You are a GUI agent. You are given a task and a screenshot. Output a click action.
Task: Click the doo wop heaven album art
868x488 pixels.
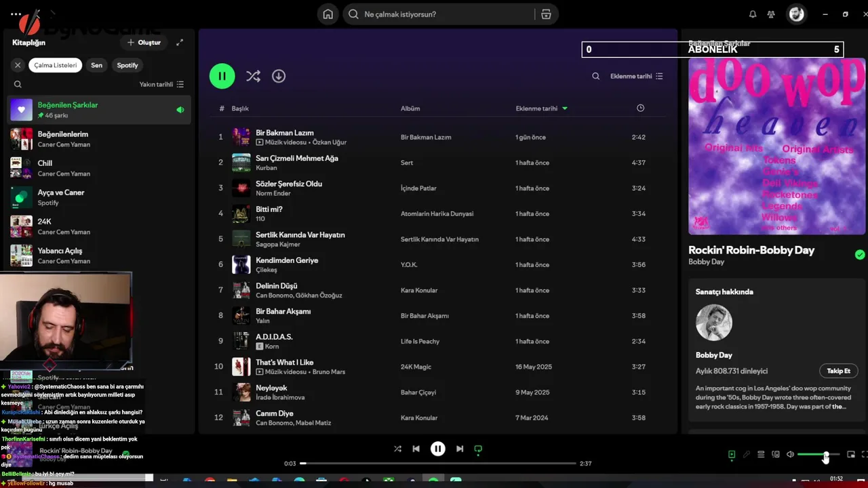[776, 146]
